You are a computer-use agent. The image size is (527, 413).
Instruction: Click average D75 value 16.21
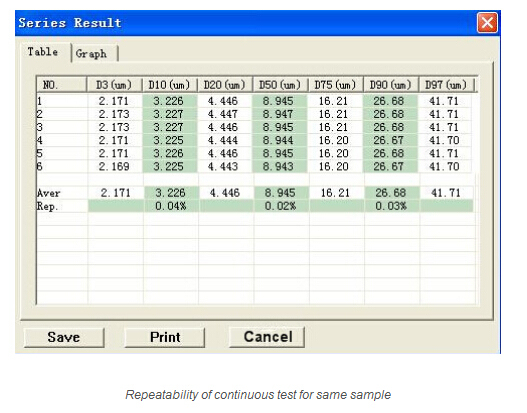(335, 193)
